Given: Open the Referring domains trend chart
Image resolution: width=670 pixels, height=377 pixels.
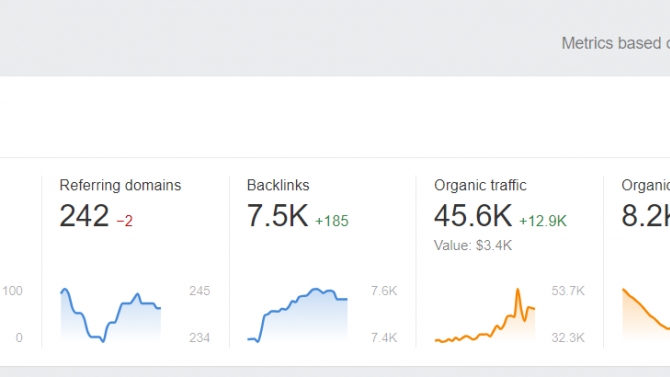Looking at the screenshot, I should pyautogui.click(x=111, y=315).
